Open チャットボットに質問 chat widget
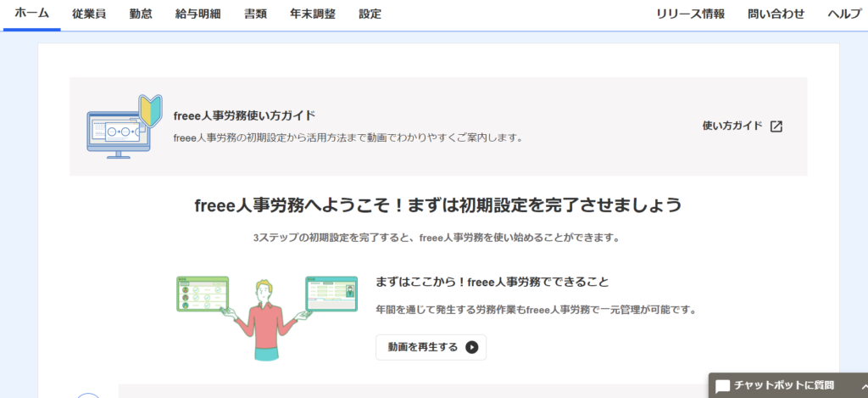This screenshot has height=398, width=868. [x=788, y=385]
